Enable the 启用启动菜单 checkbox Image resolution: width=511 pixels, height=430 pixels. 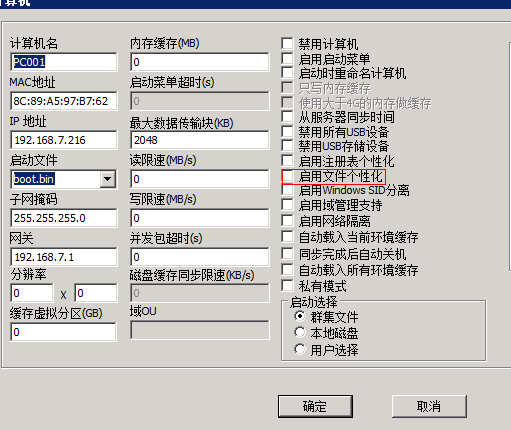pyautogui.click(x=287, y=58)
